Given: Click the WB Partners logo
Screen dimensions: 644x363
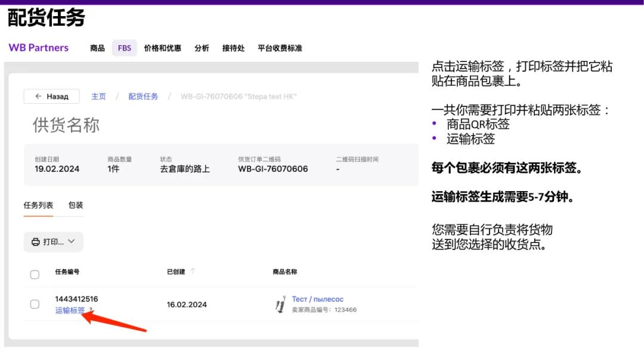Looking at the screenshot, I should pos(38,48).
